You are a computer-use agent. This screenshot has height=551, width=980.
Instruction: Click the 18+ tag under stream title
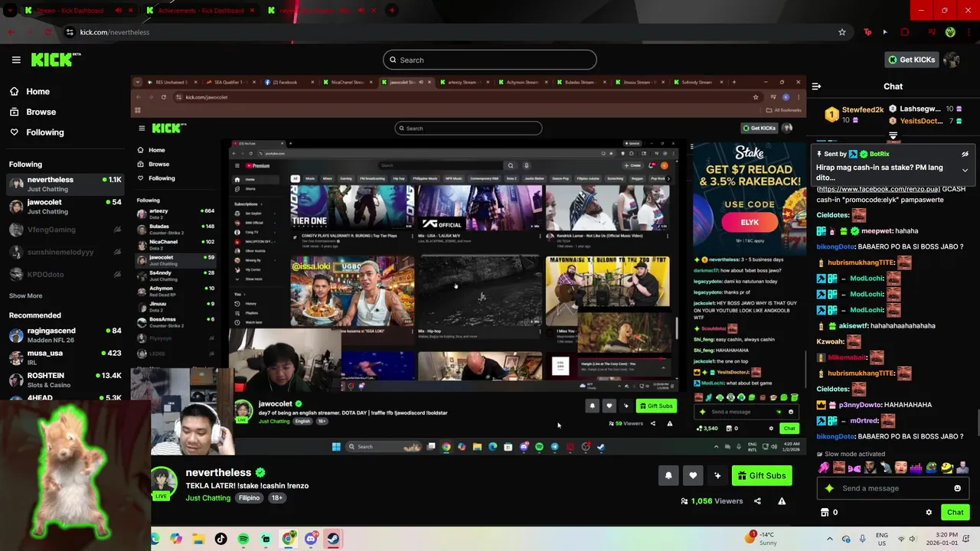pos(277,497)
